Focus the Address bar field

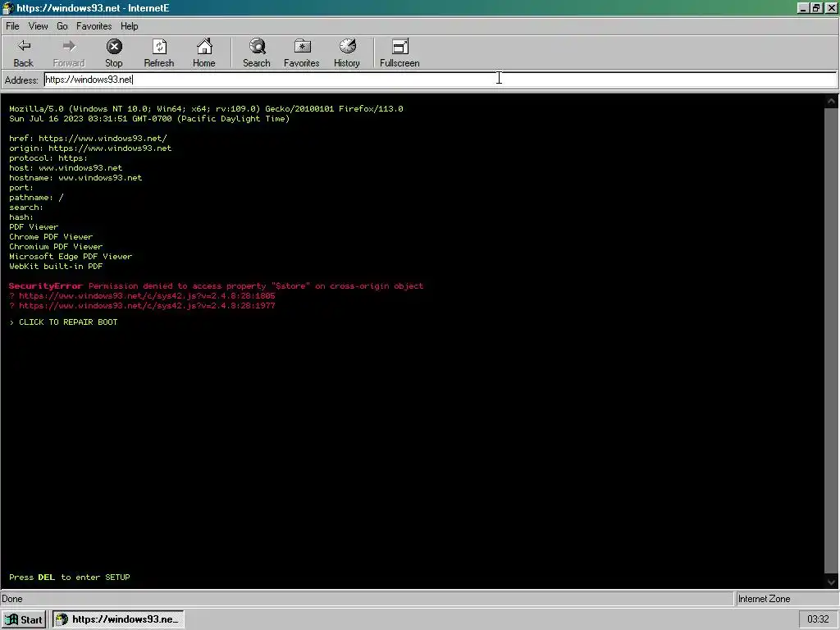pyautogui.click(x=440, y=80)
